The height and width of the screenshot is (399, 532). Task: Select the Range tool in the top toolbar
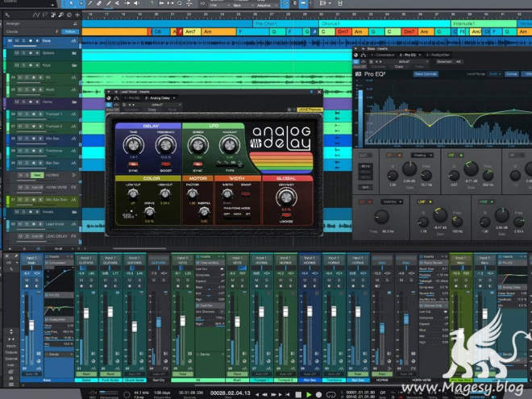(81, 3)
